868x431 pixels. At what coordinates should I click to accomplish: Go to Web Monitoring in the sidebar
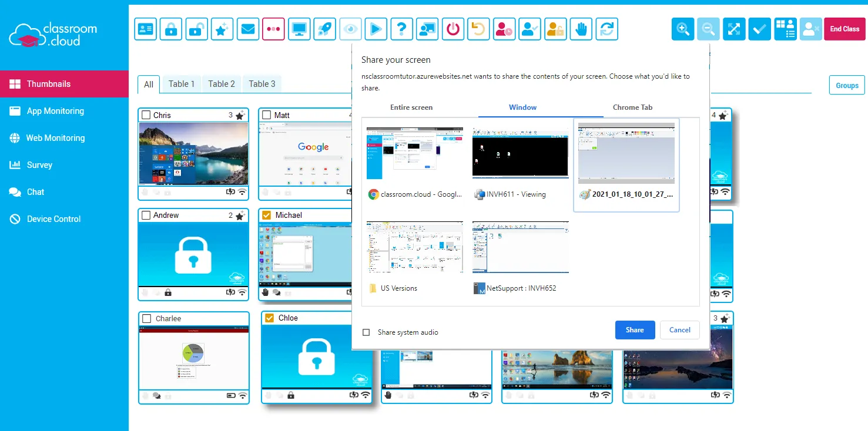coord(54,137)
